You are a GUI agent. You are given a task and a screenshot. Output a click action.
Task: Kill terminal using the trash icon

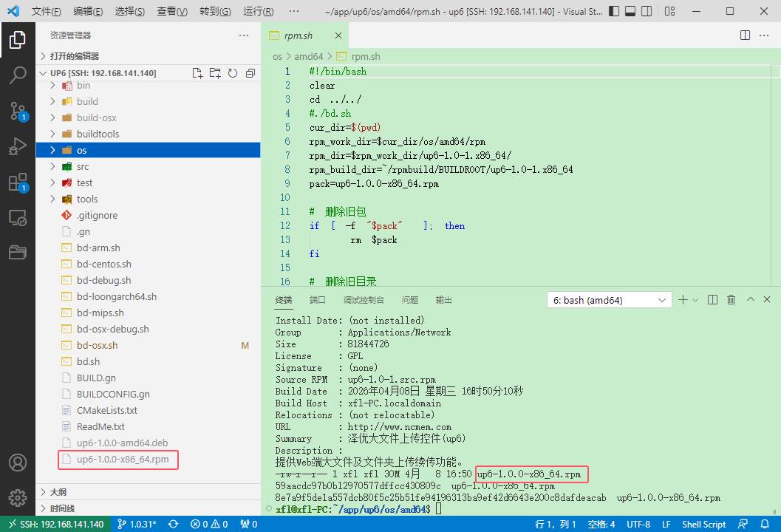731,300
